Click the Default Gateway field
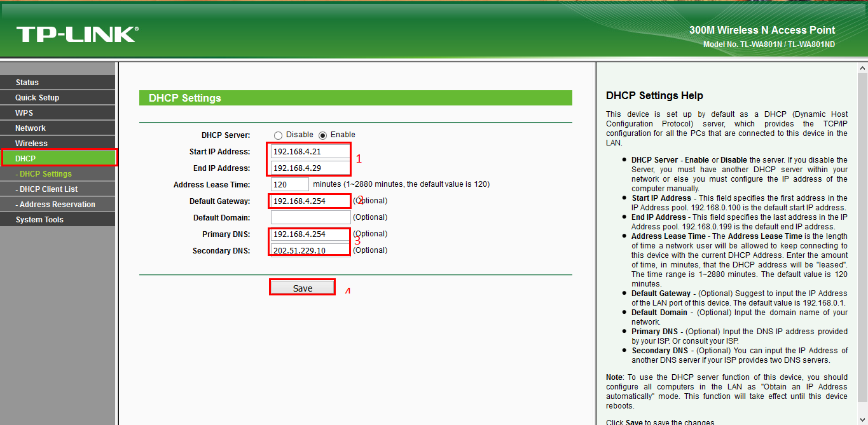Image resolution: width=868 pixels, height=425 pixels. click(310, 201)
